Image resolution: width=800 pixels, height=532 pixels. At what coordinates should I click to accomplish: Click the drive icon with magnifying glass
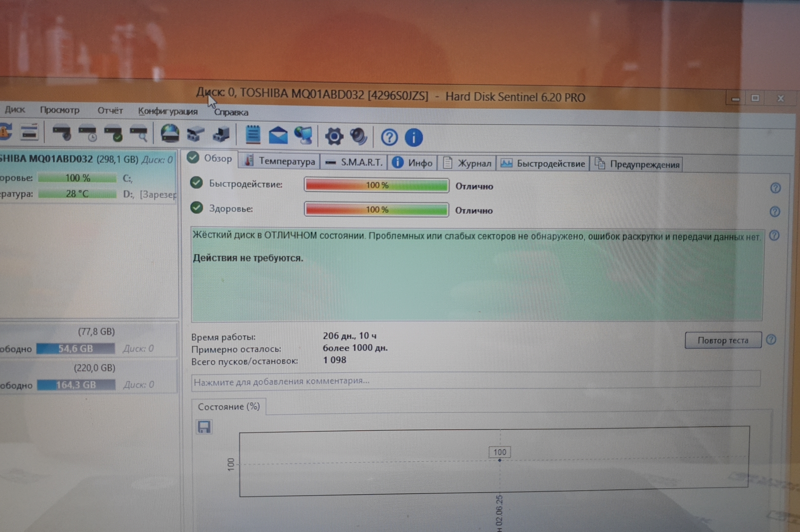139,133
